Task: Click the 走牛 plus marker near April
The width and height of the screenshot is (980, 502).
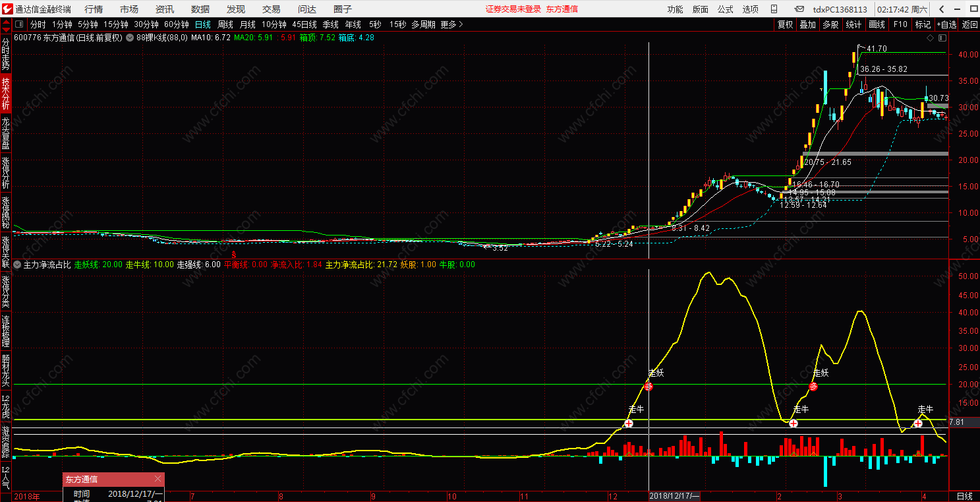Action: pyautogui.click(x=917, y=423)
